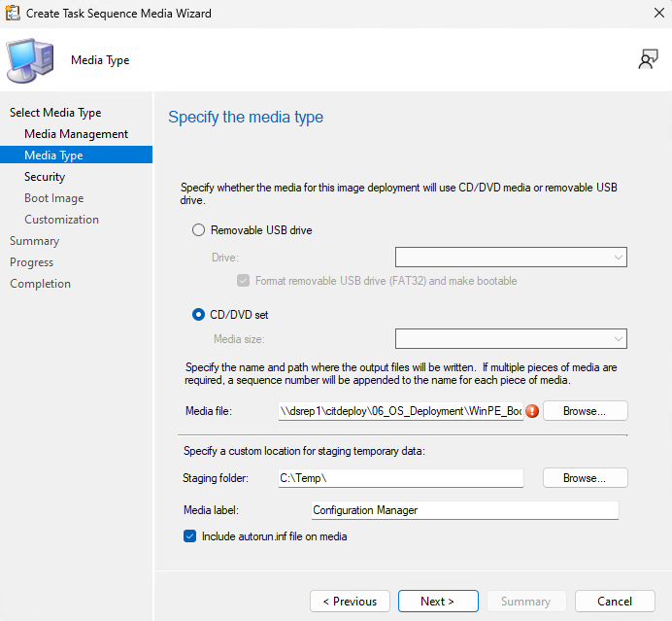Image resolution: width=672 pixels, height=621 pixels.
Task: Open the Summary step in sidebar
Action: 34,241
